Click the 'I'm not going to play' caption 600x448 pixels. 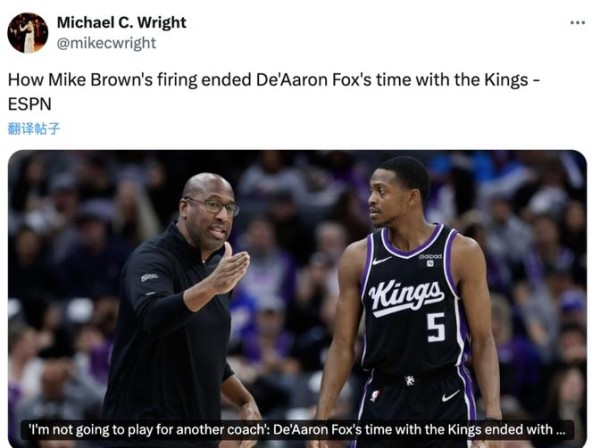297,429
